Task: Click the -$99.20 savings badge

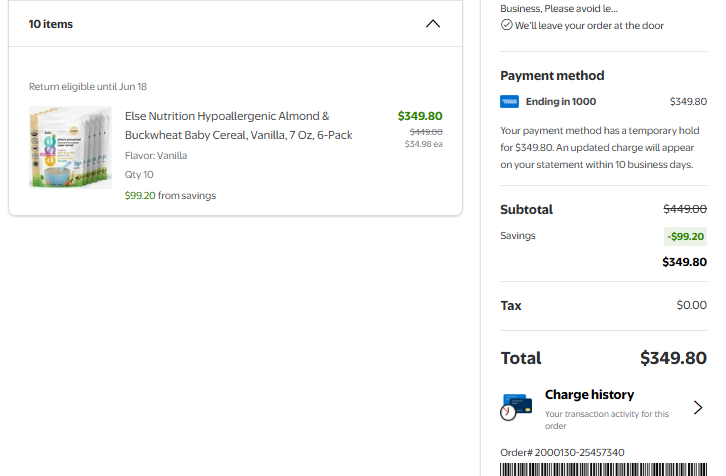Action: pos(685,236)
